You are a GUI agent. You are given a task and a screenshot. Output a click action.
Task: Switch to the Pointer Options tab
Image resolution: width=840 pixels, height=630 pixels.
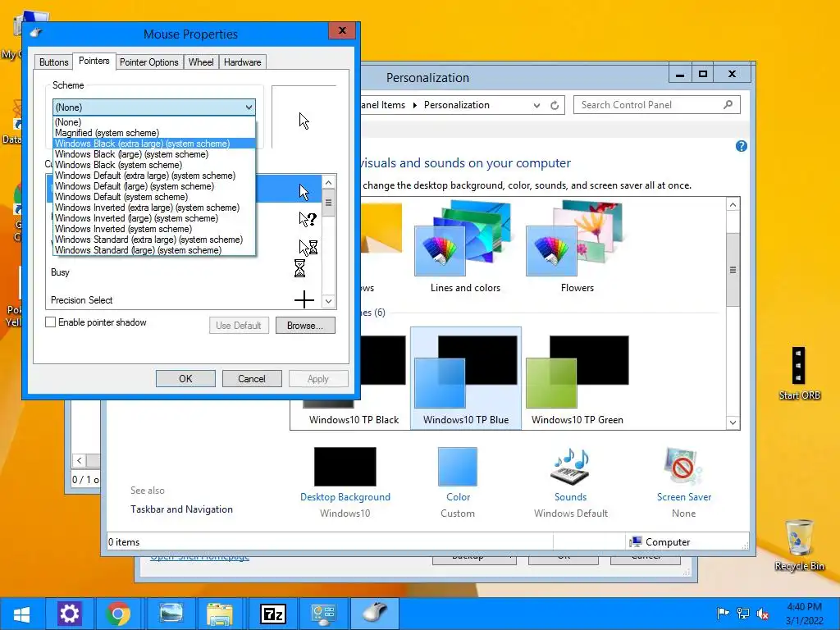(x=149, y=62)
